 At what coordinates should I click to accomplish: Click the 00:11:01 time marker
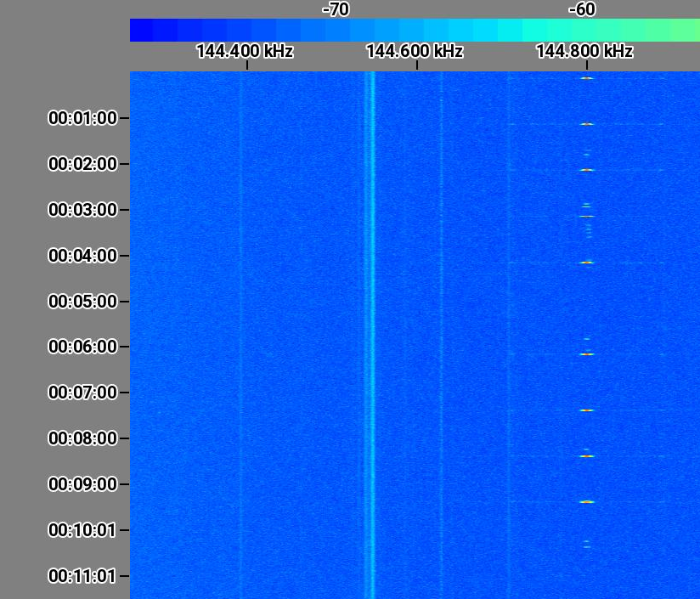tap(82, 576)
